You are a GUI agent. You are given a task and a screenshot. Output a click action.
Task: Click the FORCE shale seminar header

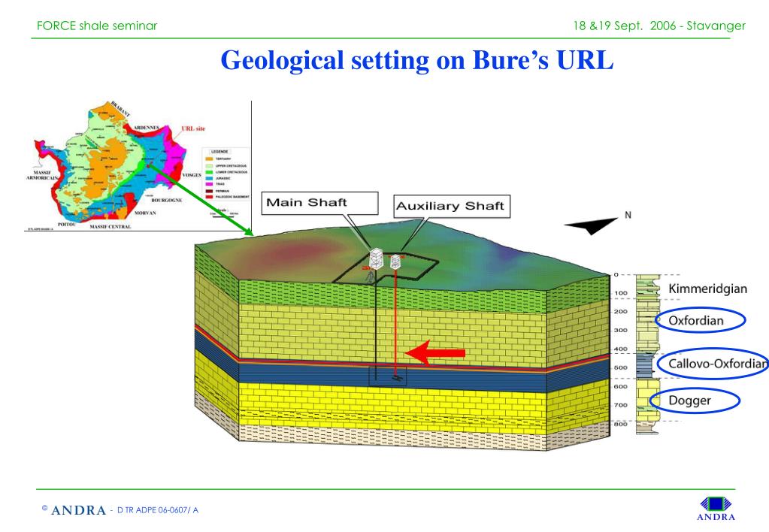click(x=97, y=25)
